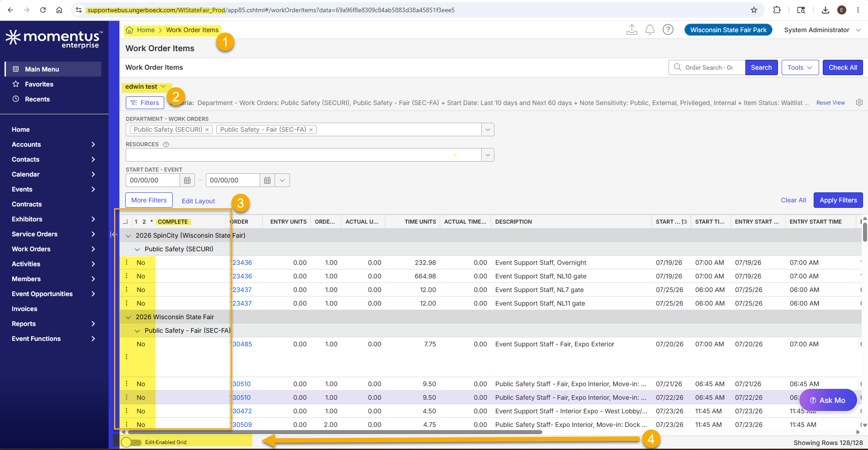Reload the page with refresh icon
Screen dimensions: 868x450
[43, 10]
